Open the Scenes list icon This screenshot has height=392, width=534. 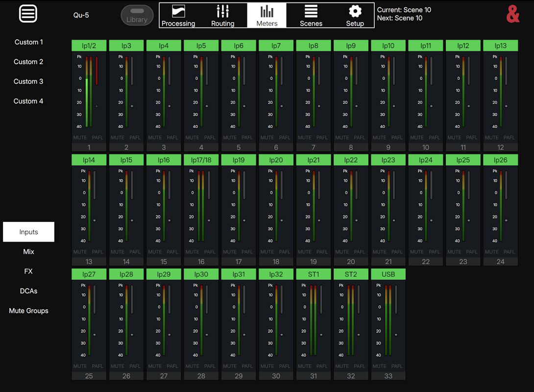coord(311,11)
